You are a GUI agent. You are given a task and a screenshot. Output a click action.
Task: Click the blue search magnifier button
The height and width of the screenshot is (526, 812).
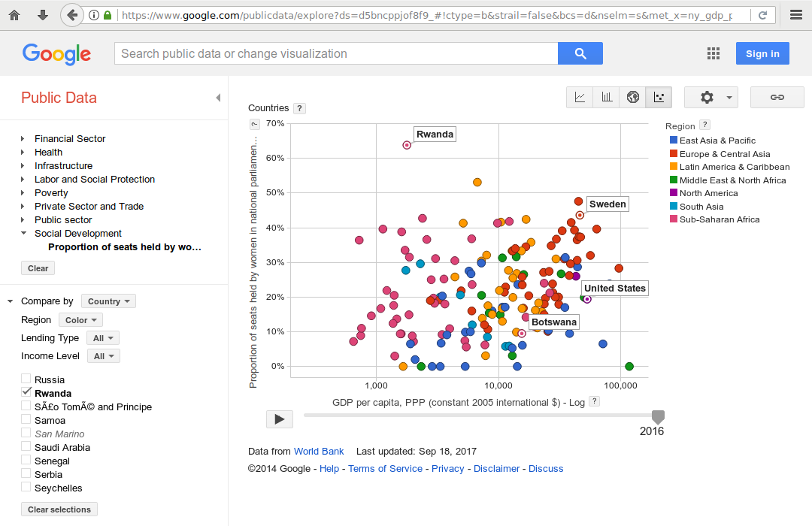tap(580, 53)
